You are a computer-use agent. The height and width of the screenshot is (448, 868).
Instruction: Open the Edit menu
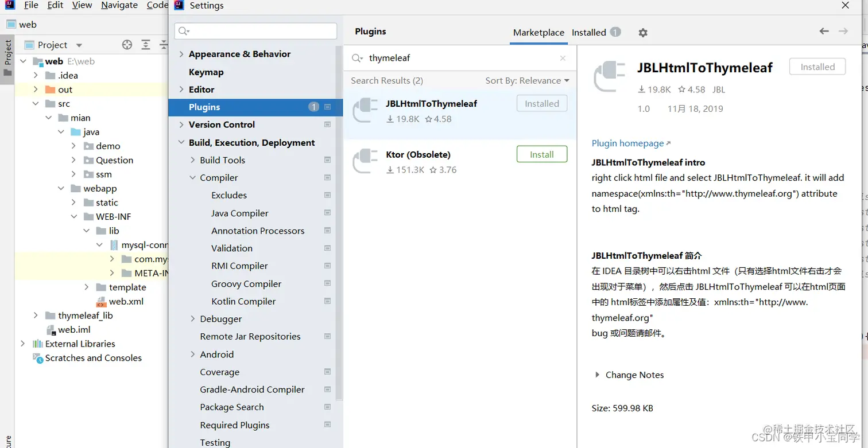[x=55, y=5]
